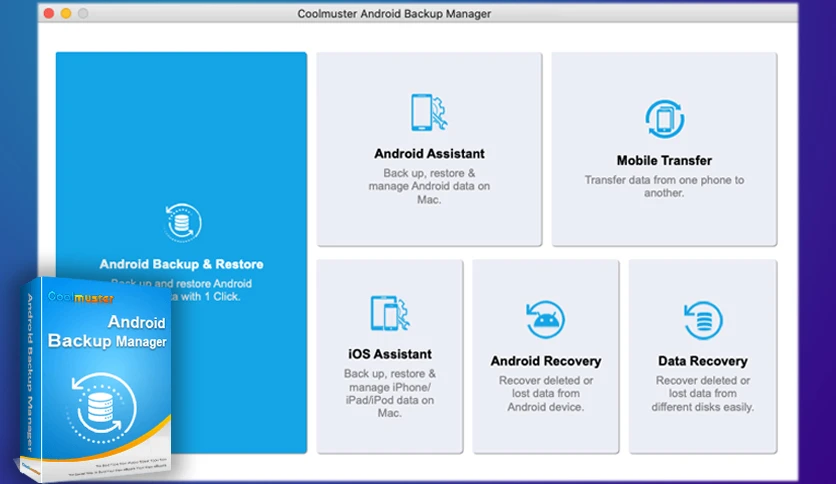Click the Coolmuster logo on product box

tap(81, 297)
